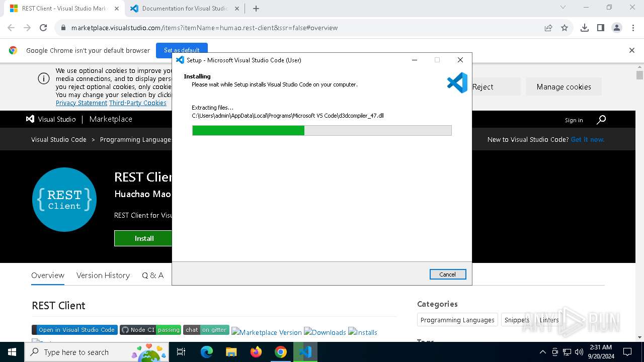Click the installer progress bar

(322, 131)
